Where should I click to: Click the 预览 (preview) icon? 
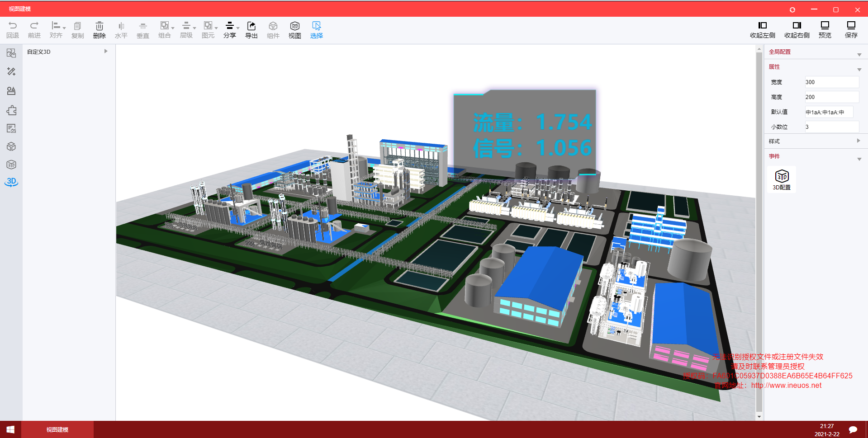click(825, 29)
